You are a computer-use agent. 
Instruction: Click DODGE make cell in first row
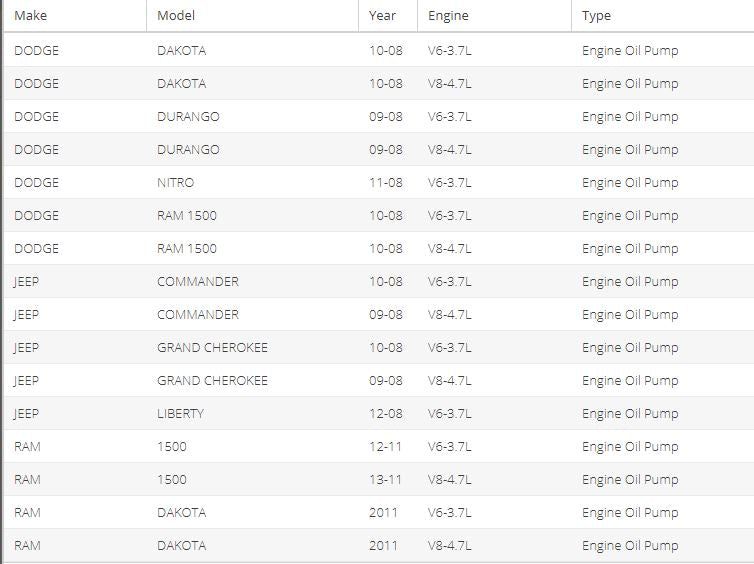pos(37,50)
